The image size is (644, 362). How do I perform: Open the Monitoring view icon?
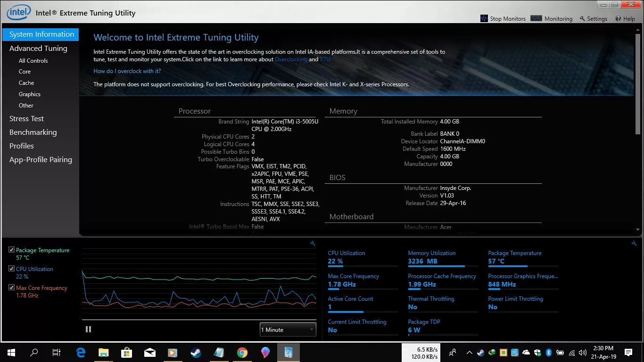[536, 18]
